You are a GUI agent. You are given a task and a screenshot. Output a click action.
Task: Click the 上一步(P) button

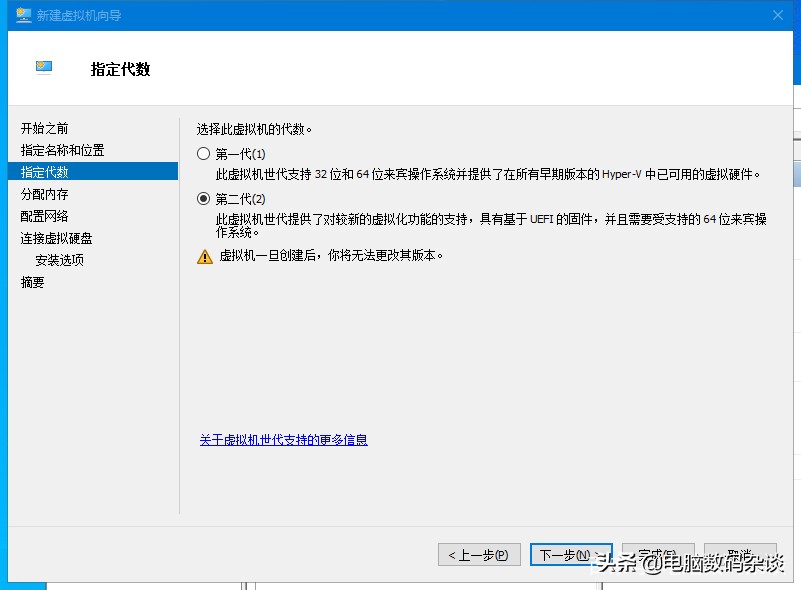click(478, 554)
